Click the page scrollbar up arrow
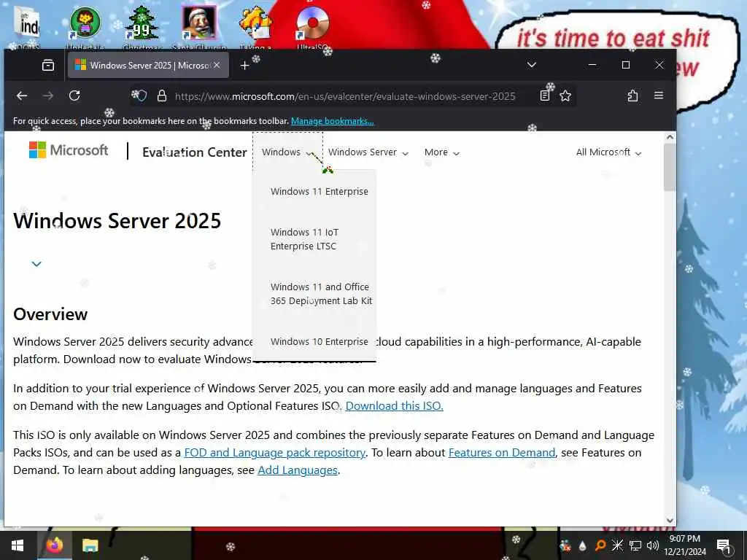This screenshot has height=560, width=747. pyautogui.click(x=670, y=137)
